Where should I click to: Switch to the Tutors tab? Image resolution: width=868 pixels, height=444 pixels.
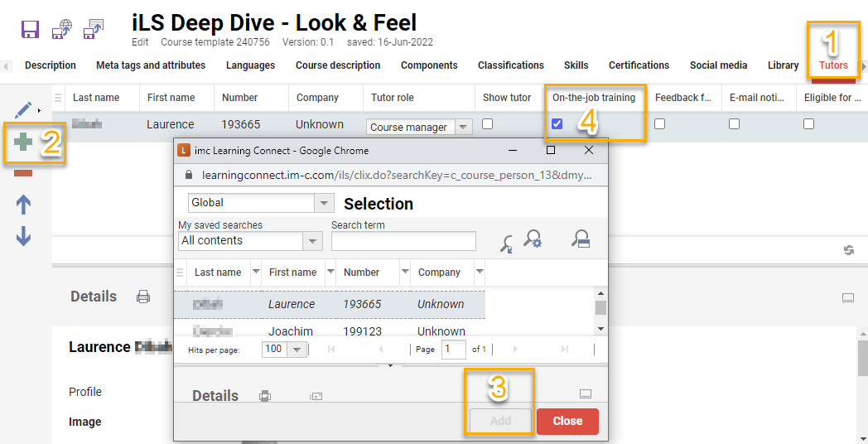(833, 65)
